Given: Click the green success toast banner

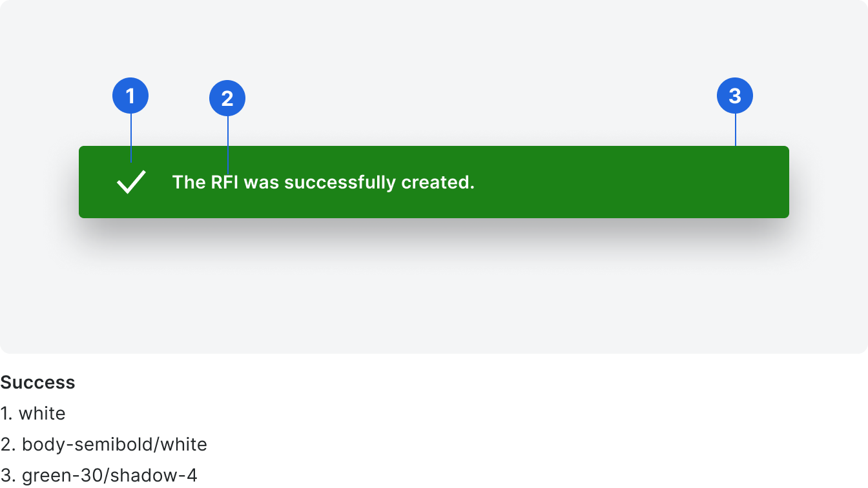Looking at the screenshot, I should [x=434, y=182].
